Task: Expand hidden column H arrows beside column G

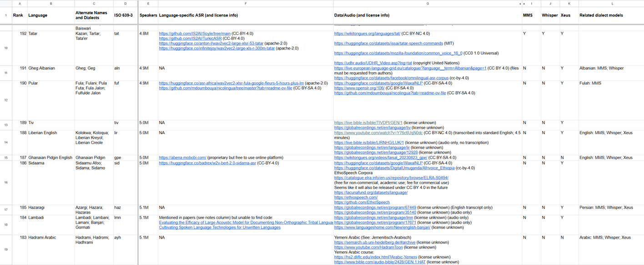Action: click(523, 4)
